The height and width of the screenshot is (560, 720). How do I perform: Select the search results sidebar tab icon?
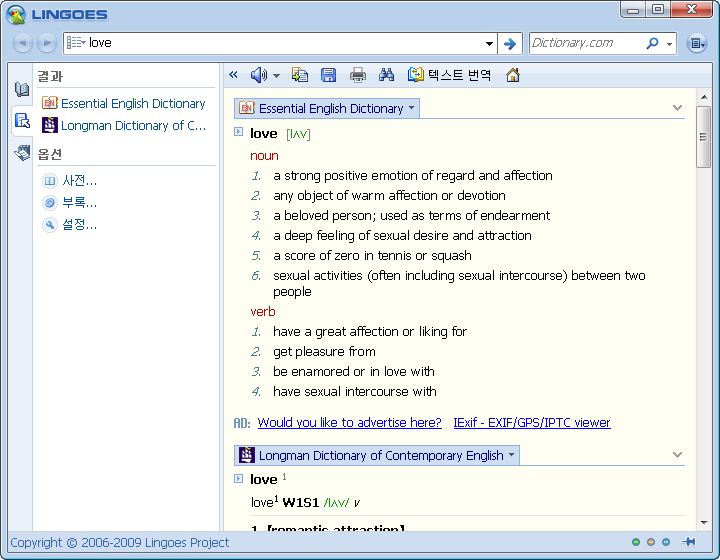[x=22, y=121]
